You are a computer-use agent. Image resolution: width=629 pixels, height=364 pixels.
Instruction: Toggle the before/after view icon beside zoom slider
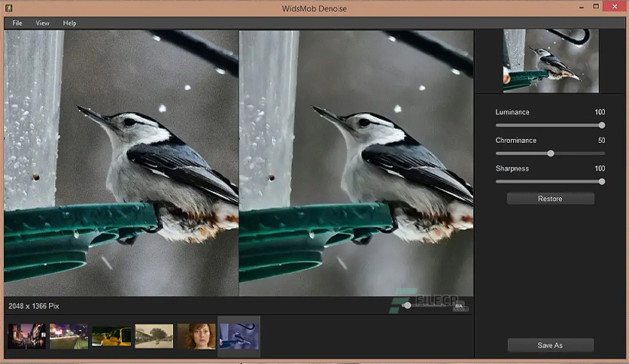[459, 306]
